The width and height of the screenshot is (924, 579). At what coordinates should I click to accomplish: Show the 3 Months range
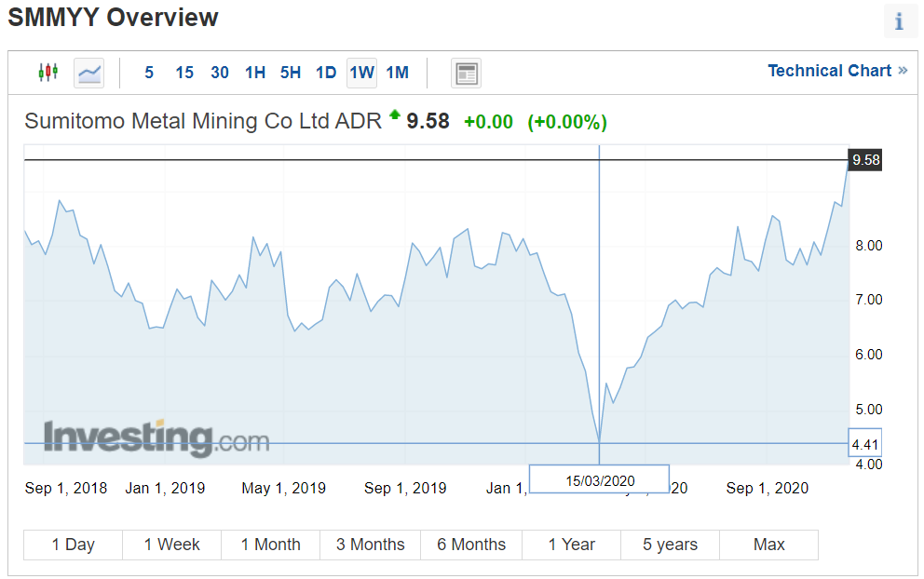pos(371,545)
